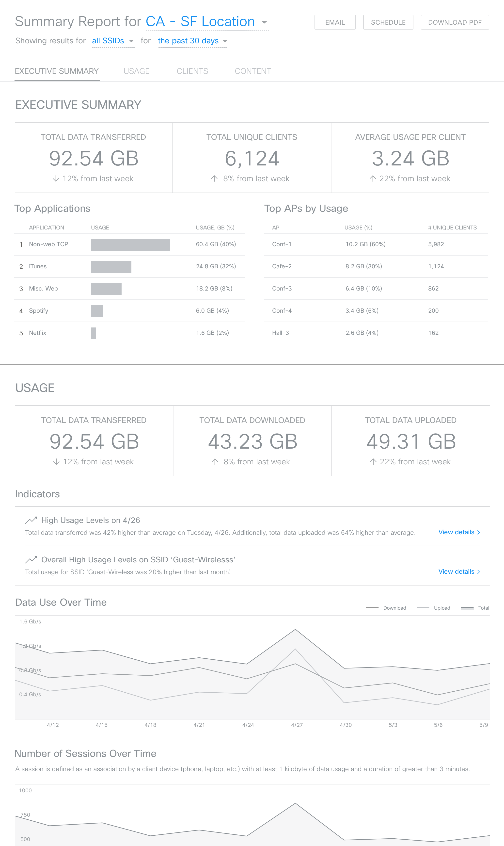Click up arrow under Total Data Downloaded
This screenshot has height=846, width=504.
coord(215,461)
